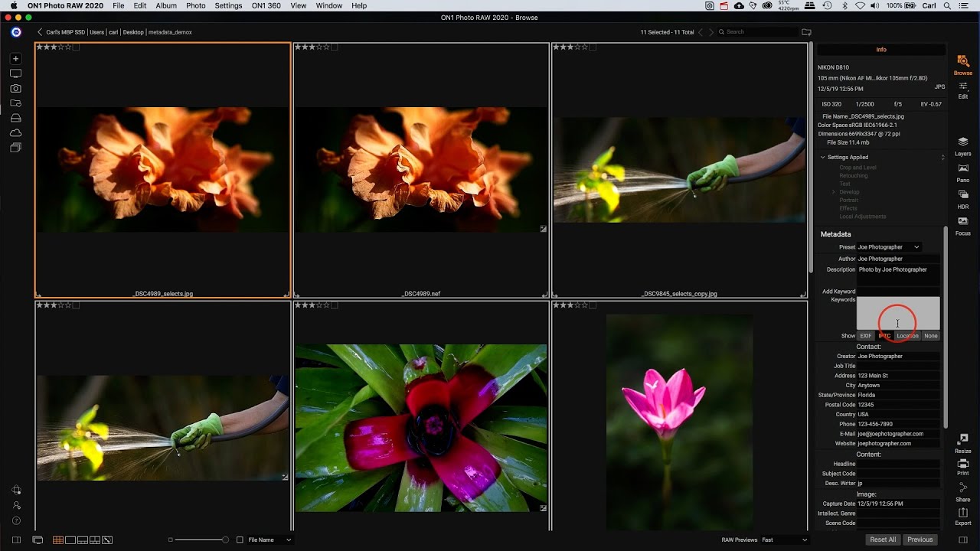The width and height of the screenshot is (980, 551).
Task: Collapse the Settings Applied section
Action: [823, 158]
